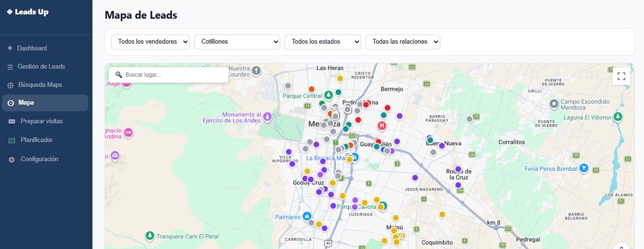Viewport: 644px width, 249px height.
Task: Click the yellow lead marker near km 8
Action: pyautogui.click(x=442, y=214)
